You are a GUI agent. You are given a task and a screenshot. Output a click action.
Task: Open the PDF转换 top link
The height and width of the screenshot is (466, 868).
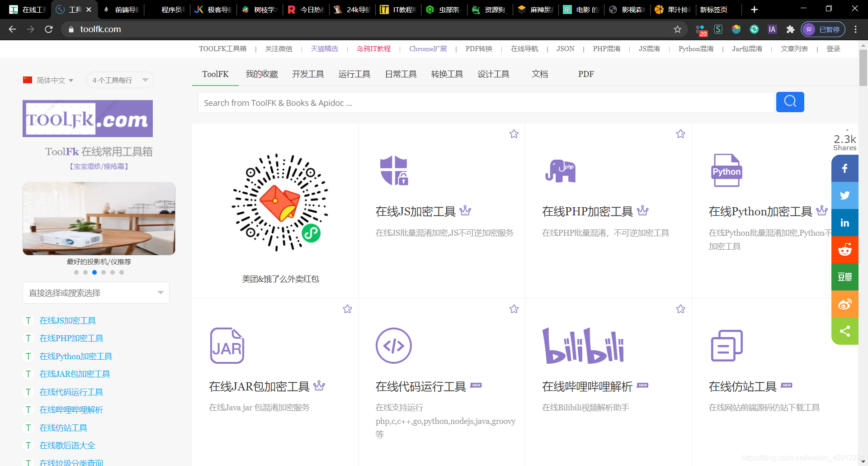(479, 49)
